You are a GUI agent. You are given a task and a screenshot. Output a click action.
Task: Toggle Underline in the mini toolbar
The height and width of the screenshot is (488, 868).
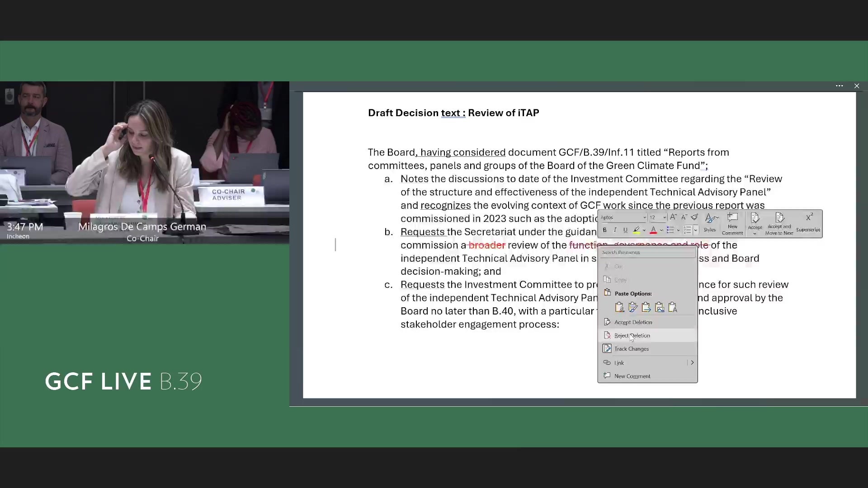tap(625, 230)
